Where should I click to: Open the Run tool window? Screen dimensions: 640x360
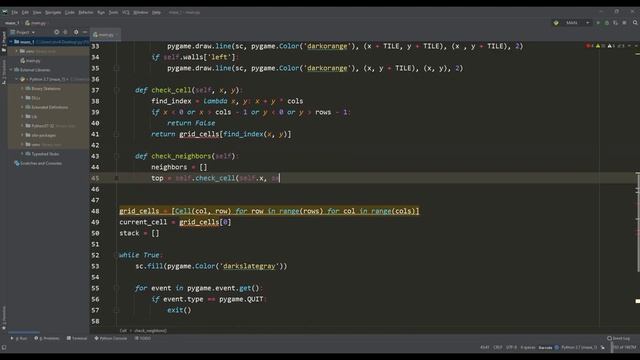tap(19, 338)
